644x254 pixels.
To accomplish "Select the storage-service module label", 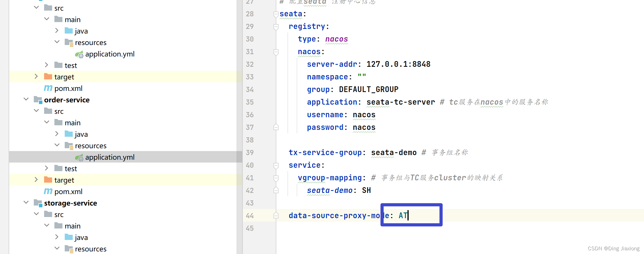I will pyautogui.click(x=70, y=203).
